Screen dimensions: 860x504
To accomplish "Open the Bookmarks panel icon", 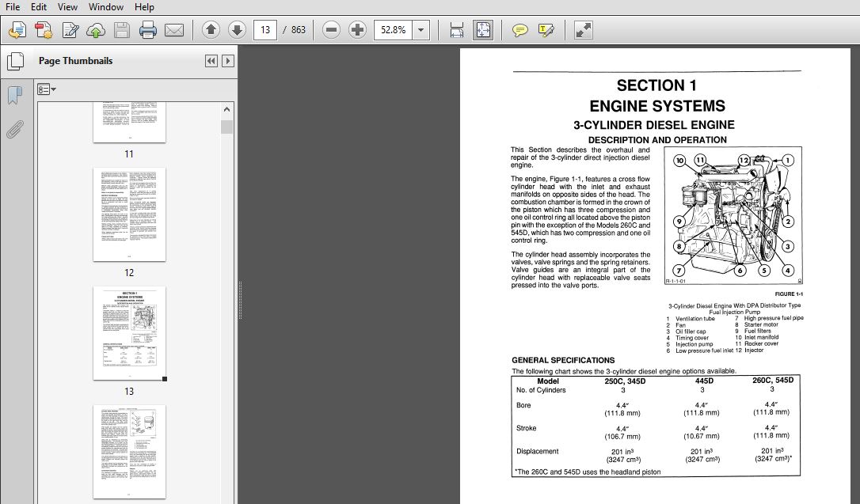I will (x=15, y=95).
